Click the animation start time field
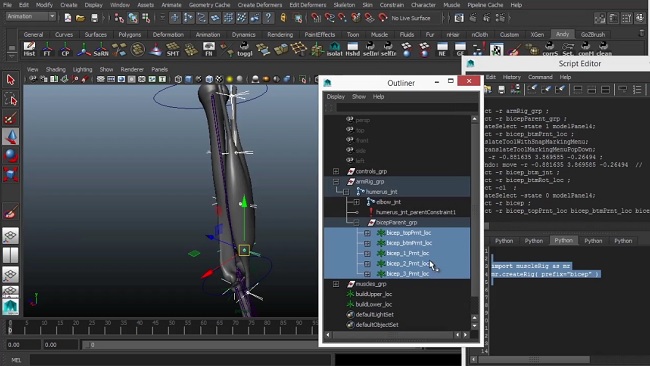The width and height of the screenshot is (650, 366). (23, 344)
